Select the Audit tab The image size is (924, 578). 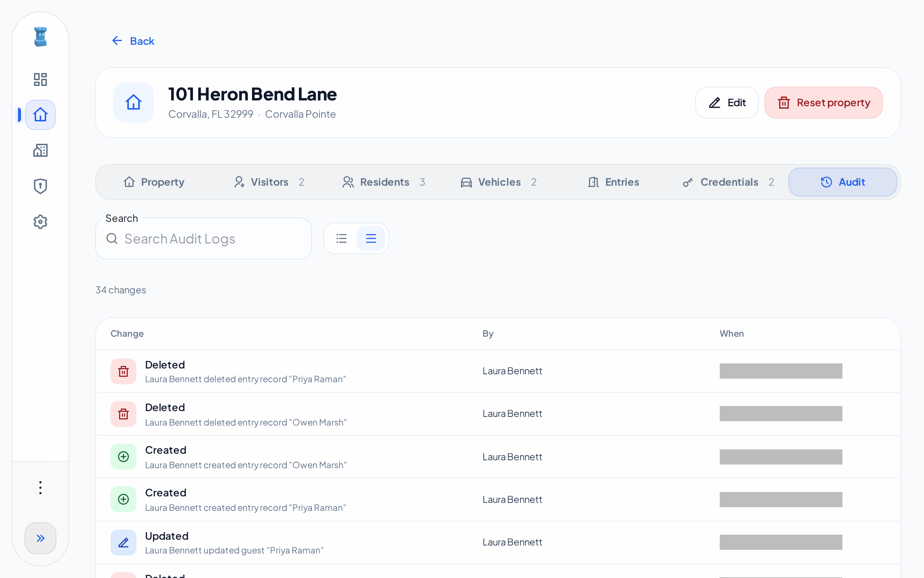pyautogui.click(x=843, y=182)
